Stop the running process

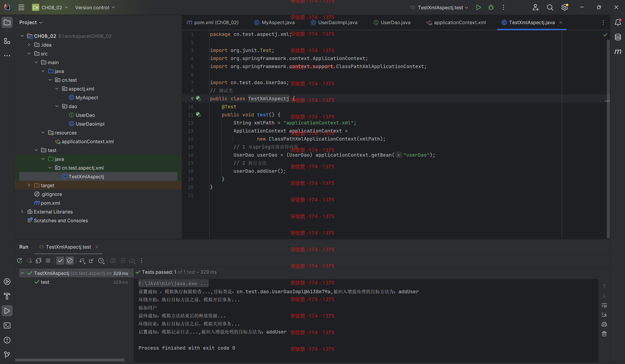tap(48, 261)
